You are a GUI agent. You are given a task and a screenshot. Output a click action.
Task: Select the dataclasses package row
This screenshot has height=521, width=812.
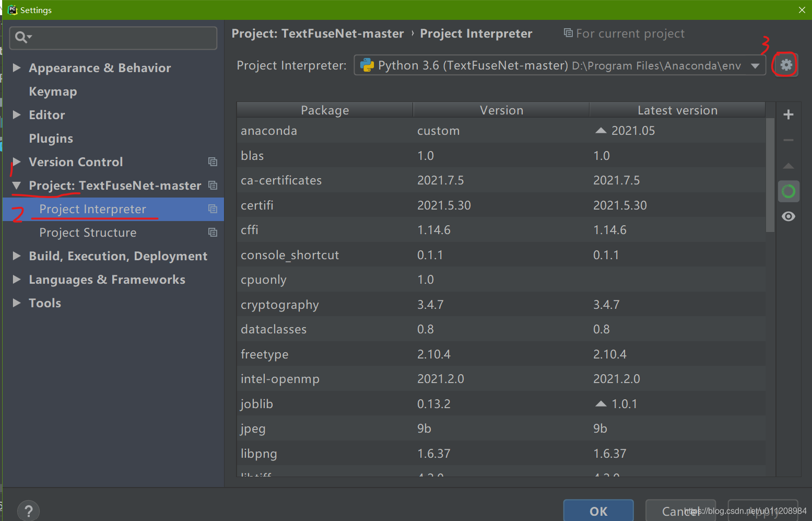(x=501, y=329)
